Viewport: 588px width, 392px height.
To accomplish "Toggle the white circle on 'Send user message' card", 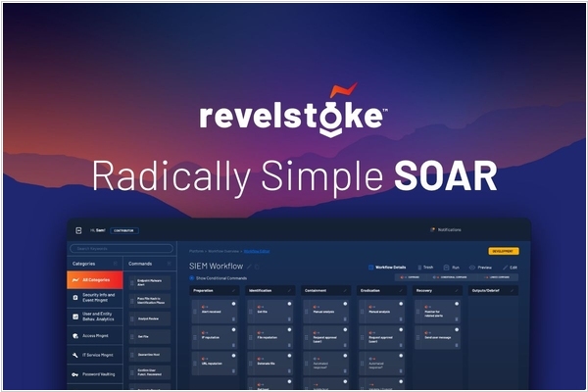I will click(x=457, y=329).
